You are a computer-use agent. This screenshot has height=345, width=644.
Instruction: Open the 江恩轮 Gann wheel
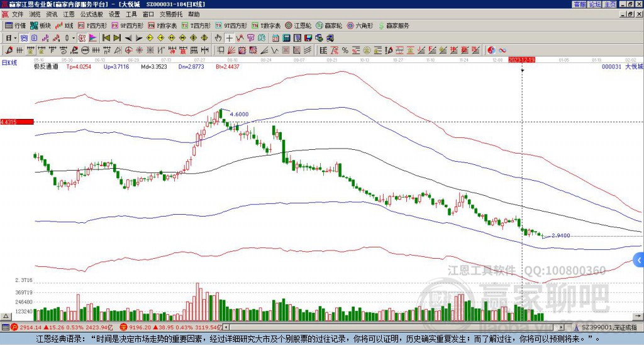point(298,25)
